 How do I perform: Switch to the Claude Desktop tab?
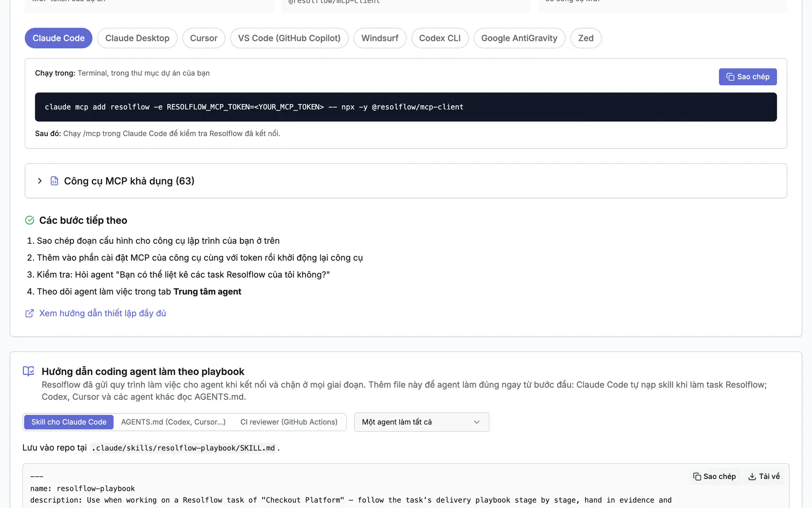pos(137,38)
